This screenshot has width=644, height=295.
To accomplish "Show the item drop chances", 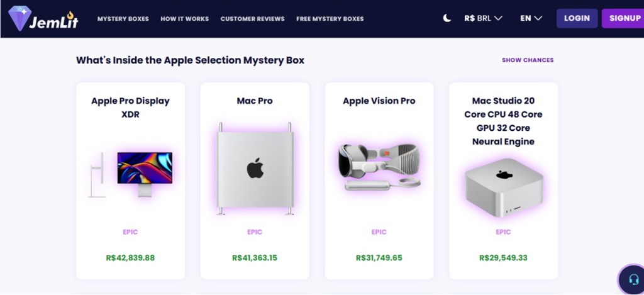I will [528, 60].
